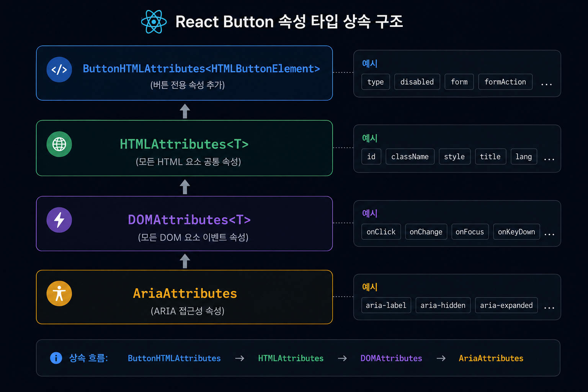Select the 'aria-expanded' chip
The width and height of the screenshot is (588, 392).
(506, 305)
